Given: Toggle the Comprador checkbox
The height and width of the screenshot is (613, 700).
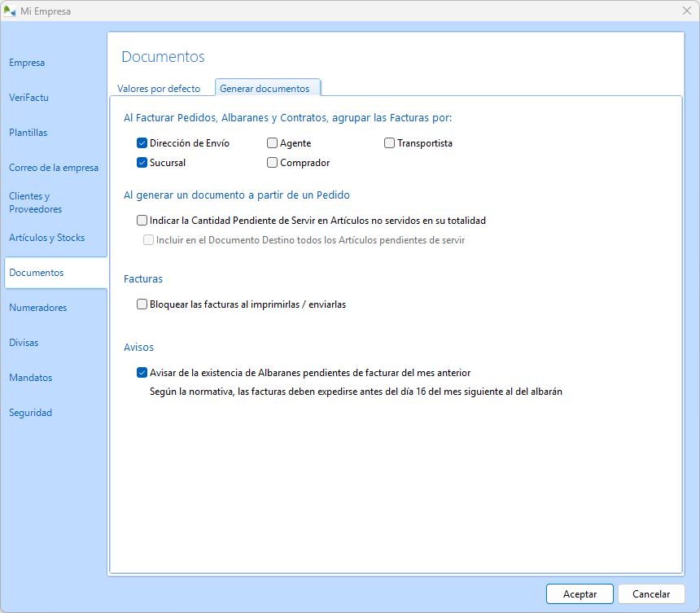Looking at the screenshot, I should pyautogui.click(x=273, y=163).
